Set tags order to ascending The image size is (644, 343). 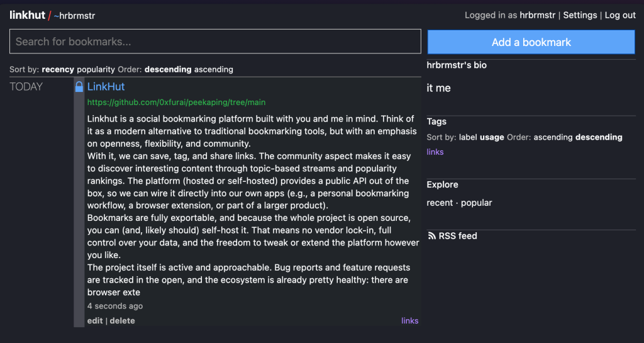point(553,137)
